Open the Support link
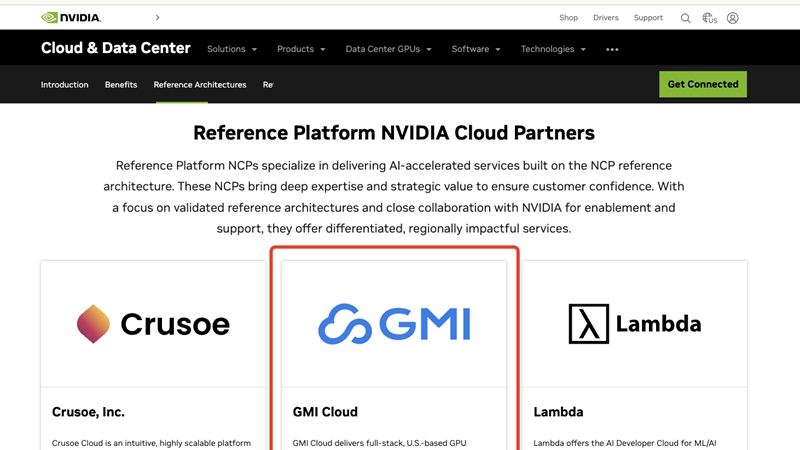 648,18
